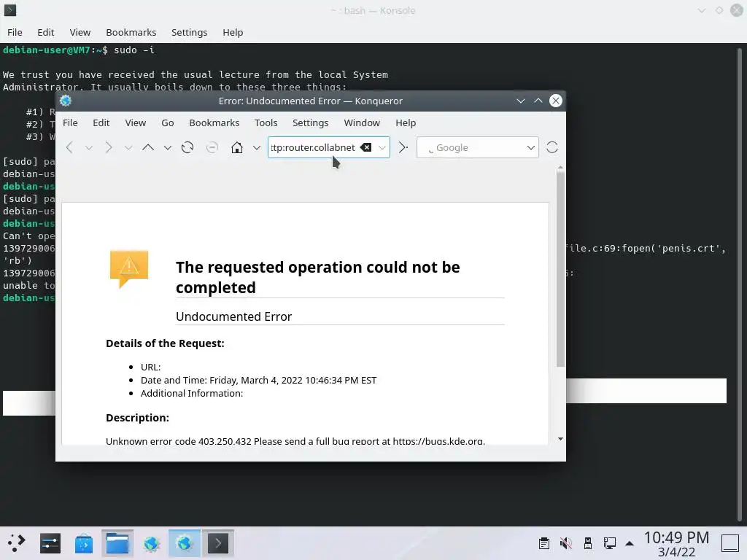Click the Konqueror loading throbber icon
Image resolution: width=747 pixels, height=560 pixels.
(x=551, y=147)
